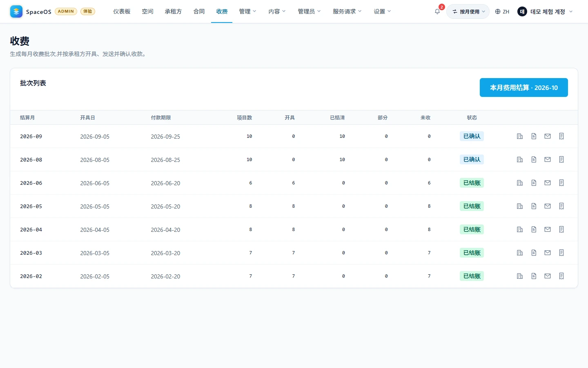Open receipt icon for batch 2026-02
The height and width of the screenshot is (368, 588).
coord(561,276)
